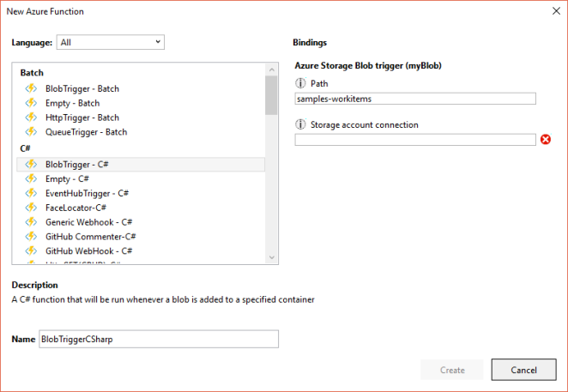The image size is (568, 392).
Task: Click the QueueTrigger - Batch function icon
Action: coord(31,131)
